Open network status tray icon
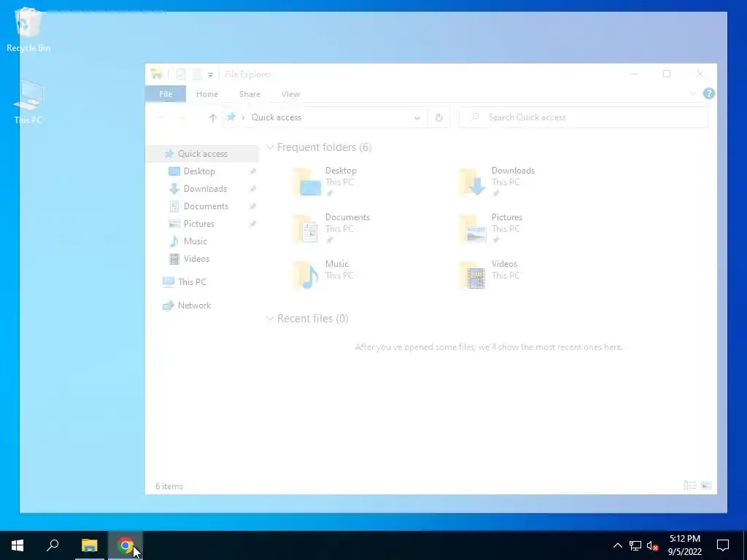Image resolution: width=747 pixels, height=560 pixels. coord(635,545)
